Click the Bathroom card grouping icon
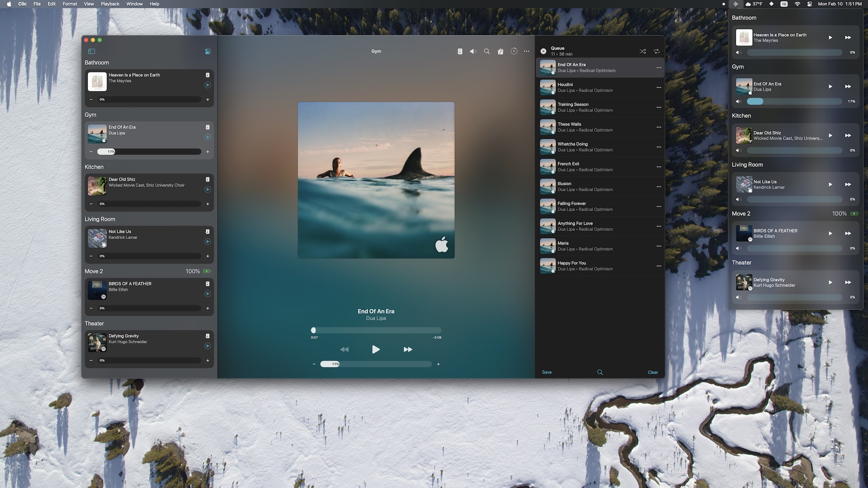This screenshot has height=488, width=868. click(x=208, y=75)
